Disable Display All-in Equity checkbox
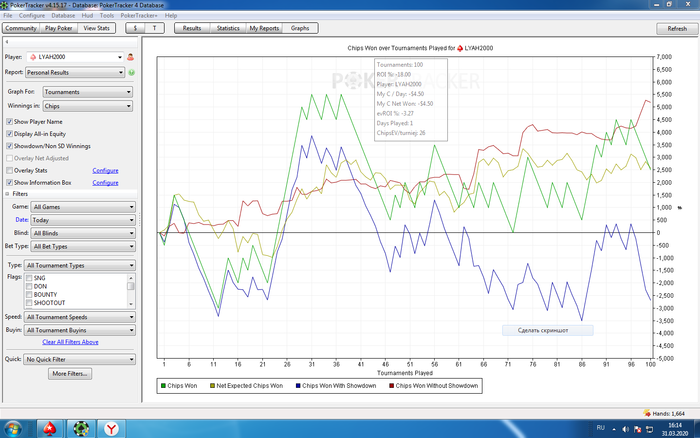Viewport: 700px width, 438px height. [10, 133]
